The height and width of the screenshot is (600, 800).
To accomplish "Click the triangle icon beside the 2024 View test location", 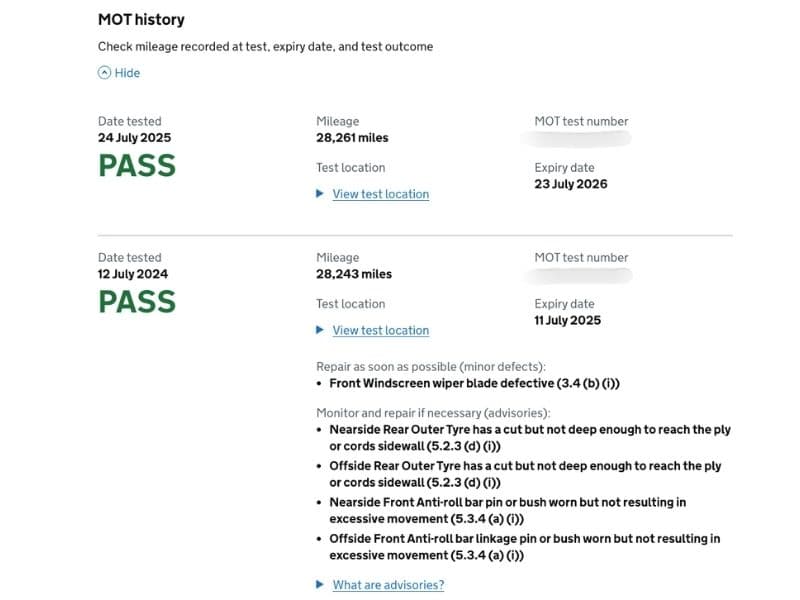I will click(x=320, y=330).
